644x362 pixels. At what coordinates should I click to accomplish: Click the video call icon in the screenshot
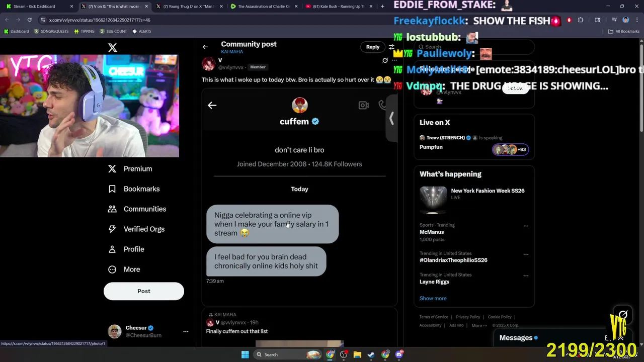pos(363,105)
